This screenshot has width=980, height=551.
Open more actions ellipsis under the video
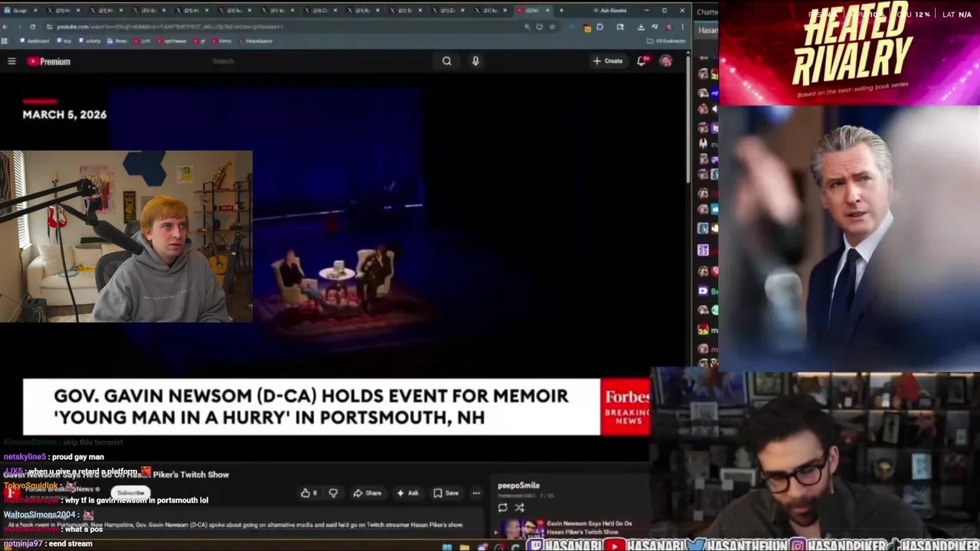pos(476,493)
